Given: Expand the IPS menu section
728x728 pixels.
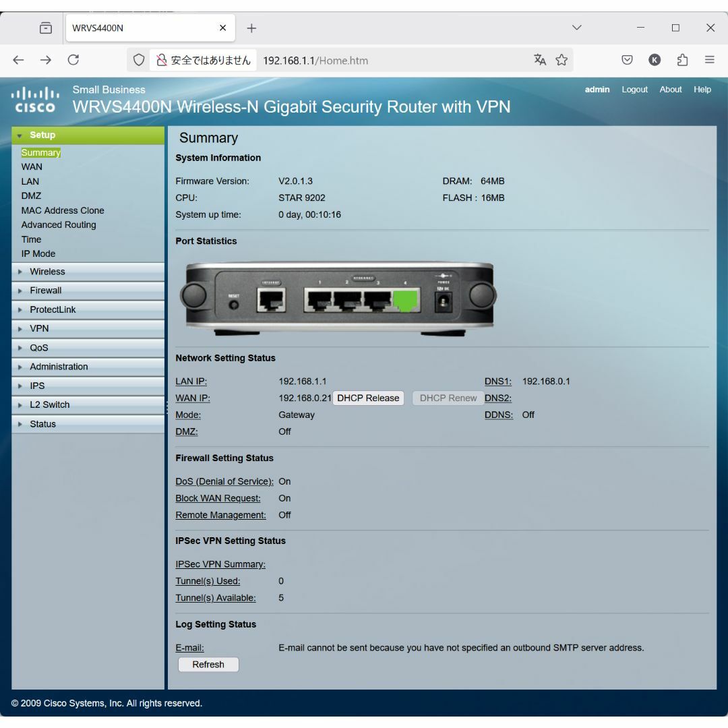Looking at the screenshot, I should coord(88,386).
